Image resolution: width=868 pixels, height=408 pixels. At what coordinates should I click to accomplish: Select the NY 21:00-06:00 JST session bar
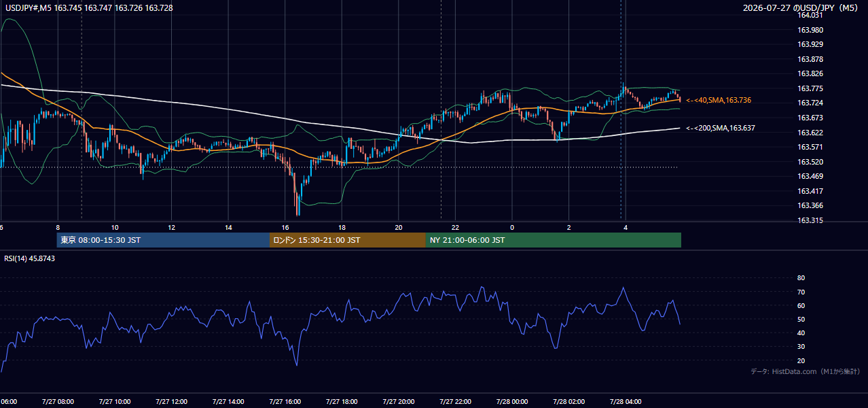point(553,240)
